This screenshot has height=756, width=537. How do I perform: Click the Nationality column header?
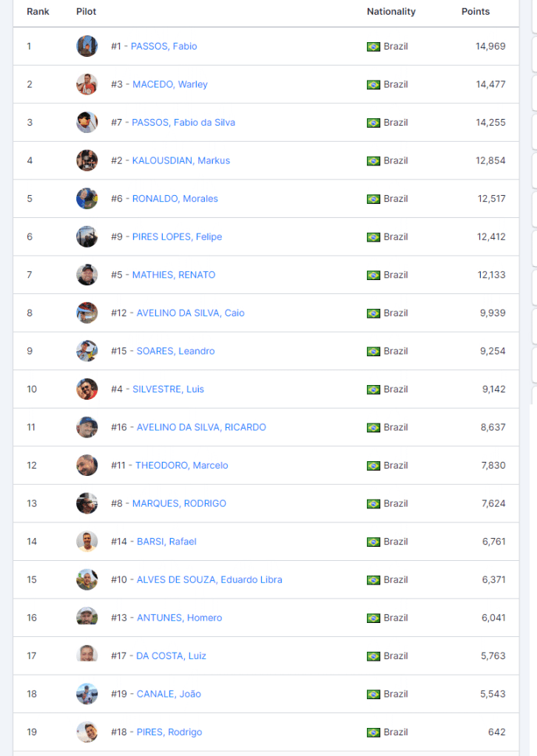391,11
